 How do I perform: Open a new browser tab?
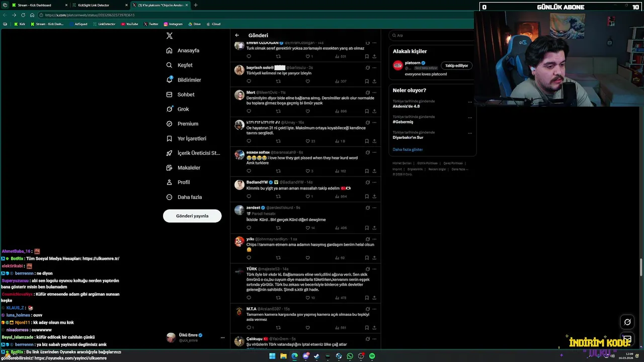point(196,5)
